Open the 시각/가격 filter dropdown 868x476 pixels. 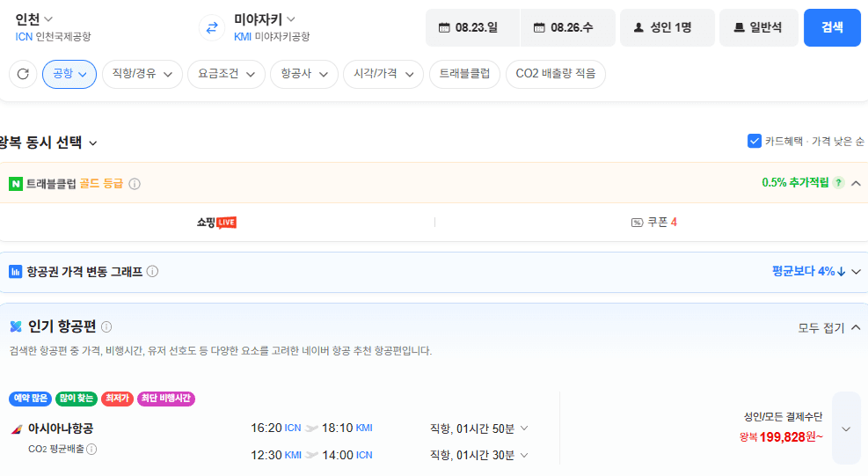click(x=383, y=74)
